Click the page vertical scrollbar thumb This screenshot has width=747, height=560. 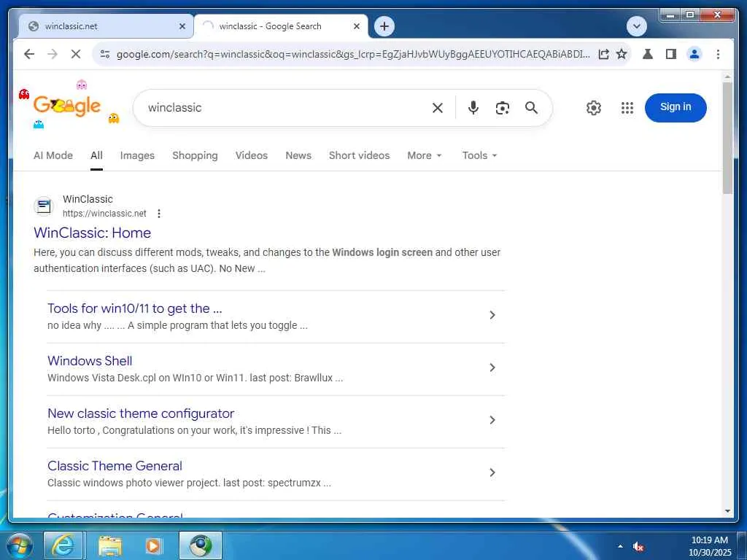(727, 138)
